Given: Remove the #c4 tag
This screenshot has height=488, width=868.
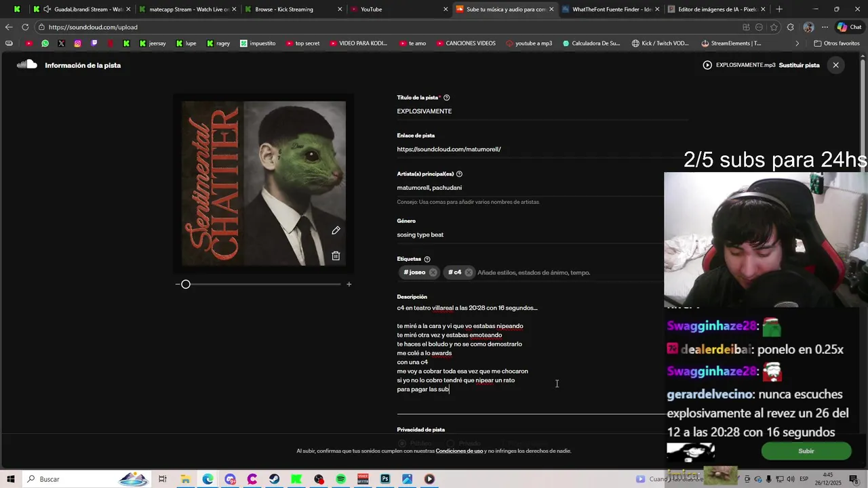Looking at the screenshot, I should point(469,272).
